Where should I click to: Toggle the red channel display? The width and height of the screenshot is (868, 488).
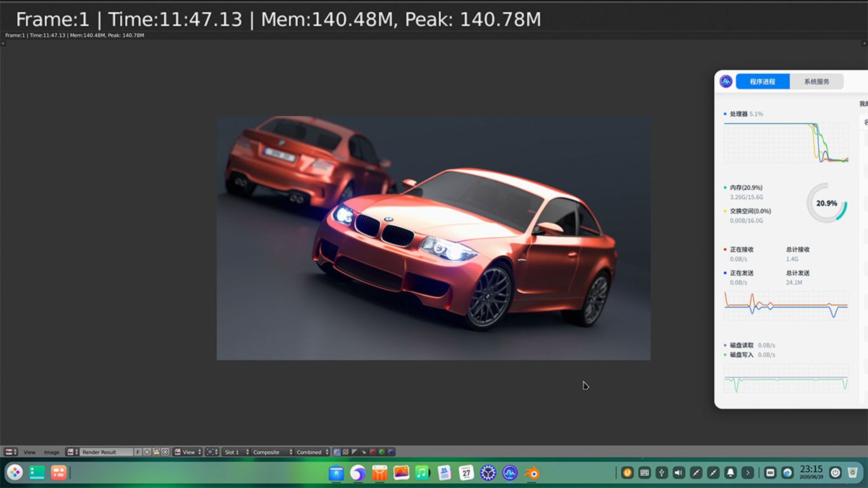point(372,452)
